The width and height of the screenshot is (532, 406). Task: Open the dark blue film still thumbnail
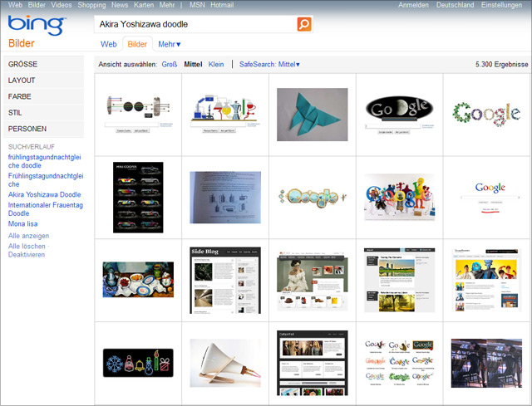click(486, 363)
